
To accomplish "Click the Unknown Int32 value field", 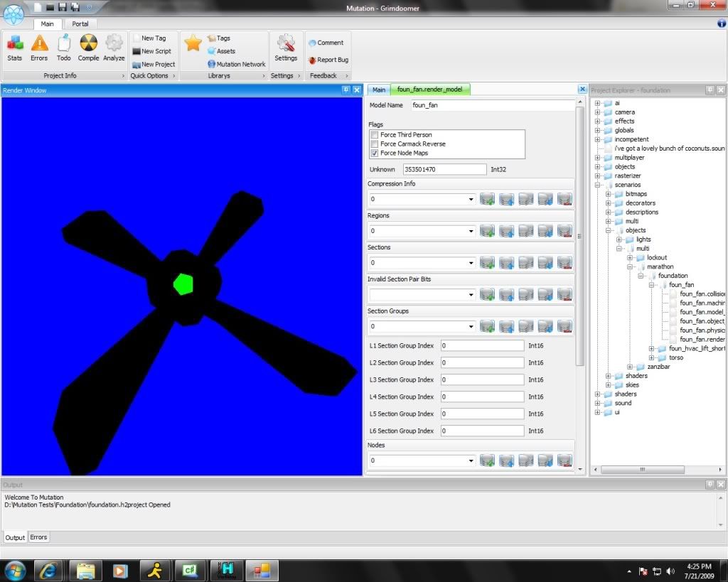I will [x=444, y=169].
